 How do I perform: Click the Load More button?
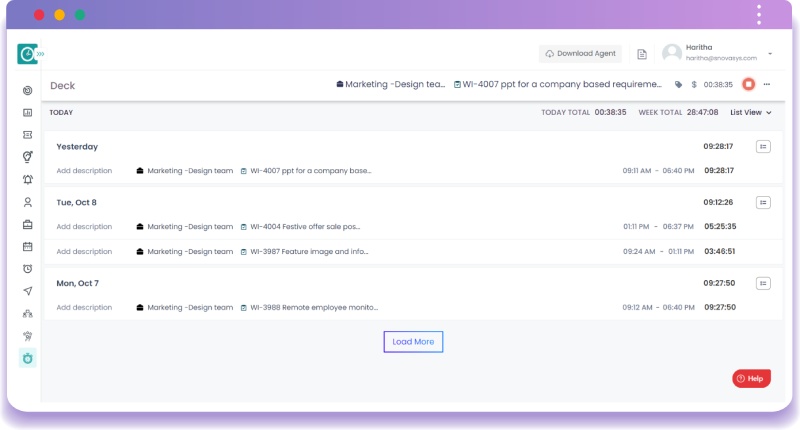point(413,341)
